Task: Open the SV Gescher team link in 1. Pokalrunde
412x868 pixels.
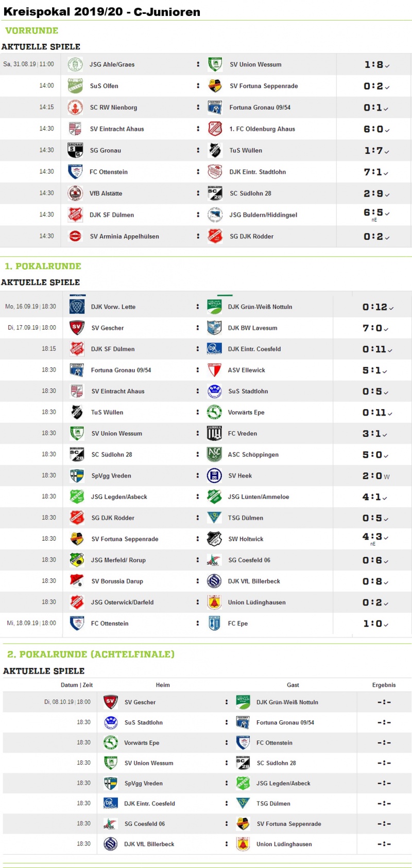Action: point(108,328)
